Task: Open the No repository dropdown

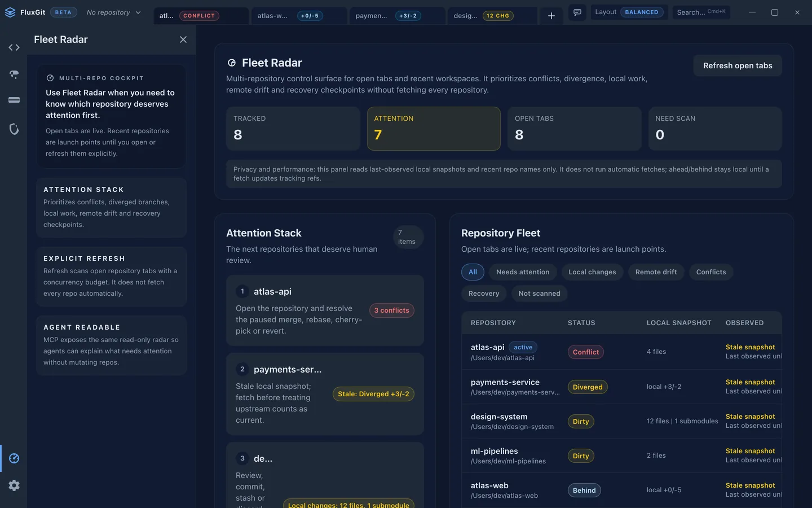Action: click(113, 12)
